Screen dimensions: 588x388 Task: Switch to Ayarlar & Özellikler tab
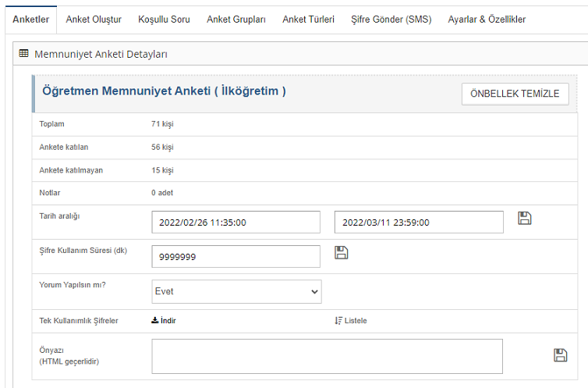tap(487, 19)
